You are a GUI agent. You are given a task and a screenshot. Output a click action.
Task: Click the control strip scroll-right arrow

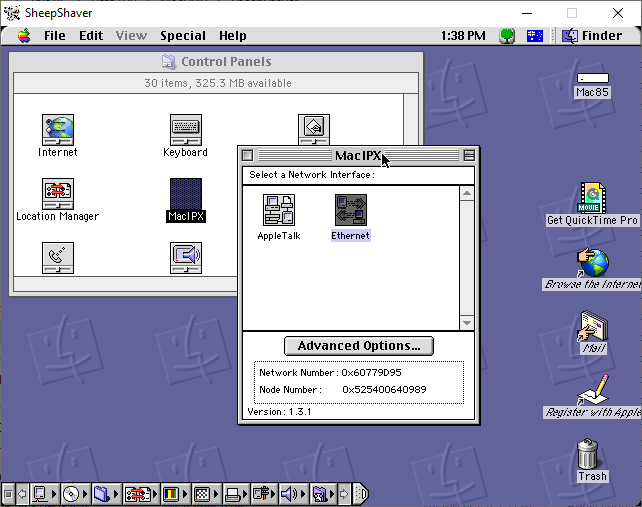[x=344, y=494]
